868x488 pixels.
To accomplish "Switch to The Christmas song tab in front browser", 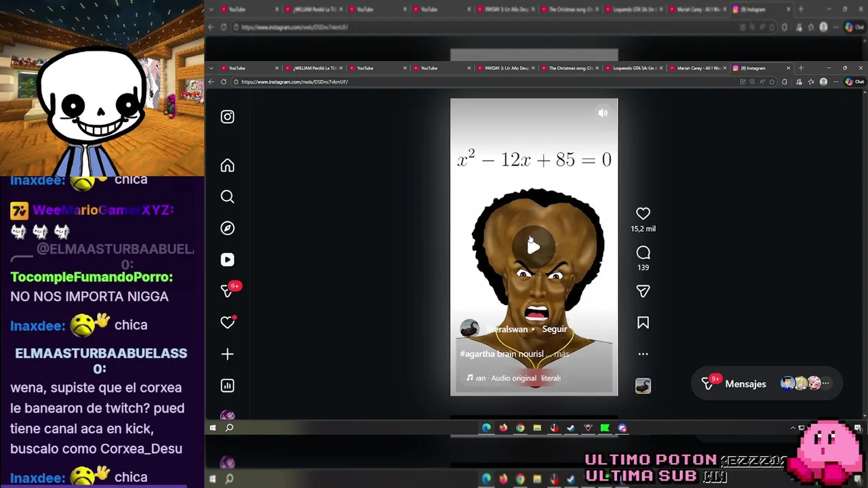I will tap(570, 68).
